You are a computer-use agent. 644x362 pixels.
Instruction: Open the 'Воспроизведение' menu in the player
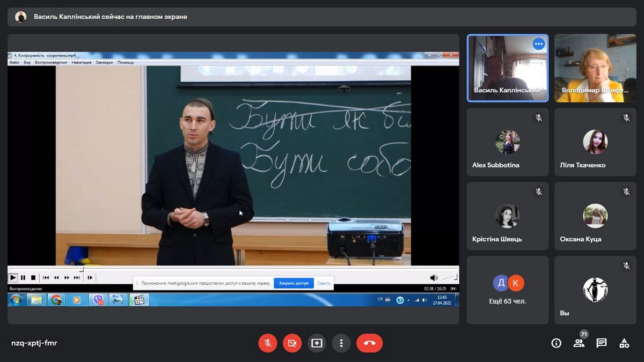[51, 63]
